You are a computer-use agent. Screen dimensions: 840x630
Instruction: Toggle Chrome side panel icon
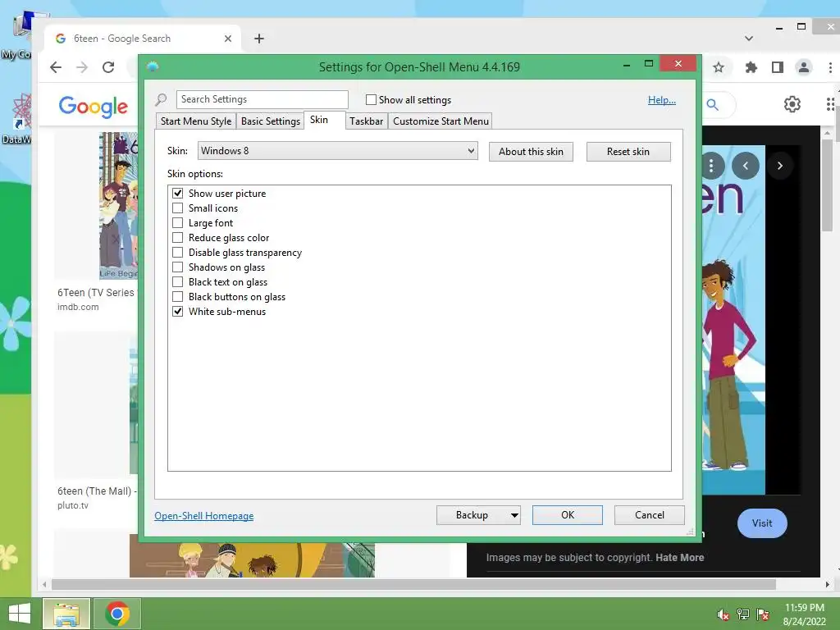[778, 67]
